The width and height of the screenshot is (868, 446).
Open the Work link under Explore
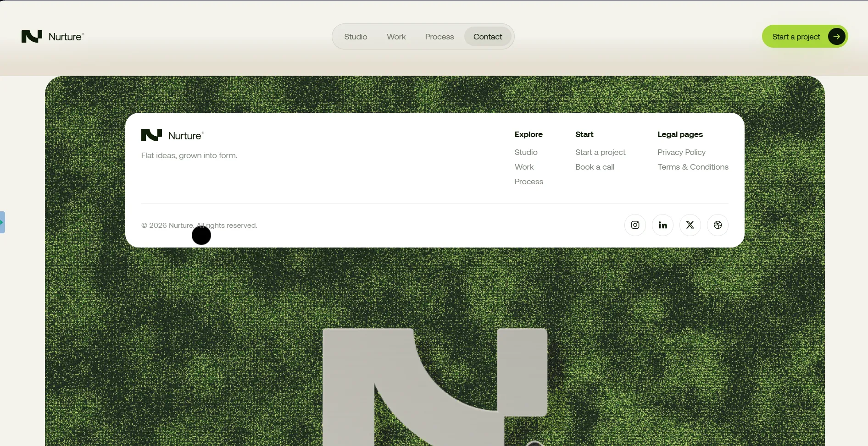click(x=524, y=167)
